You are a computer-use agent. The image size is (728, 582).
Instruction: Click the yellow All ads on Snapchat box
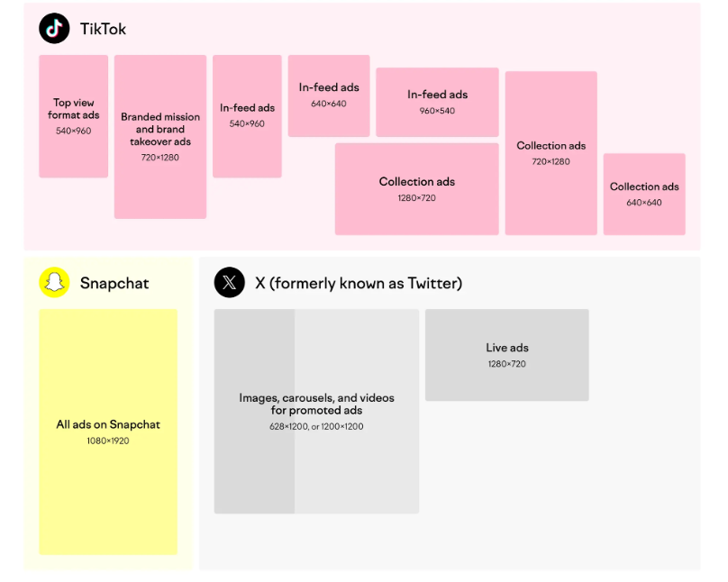[108, 432]
